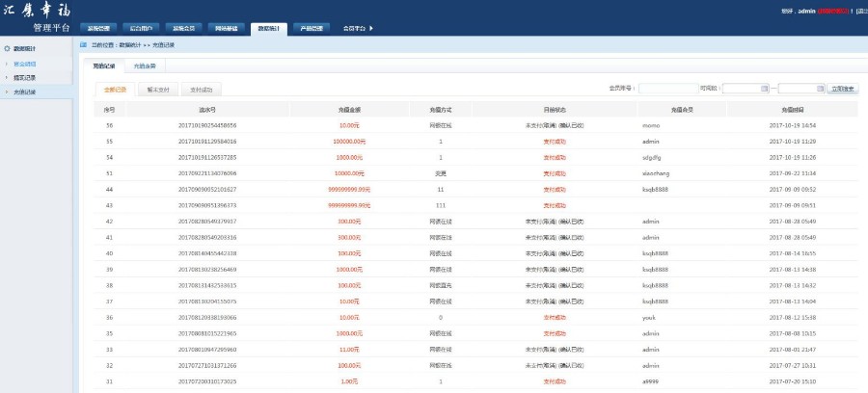Expand the 提现记录 sidebar item arrow

pos(6,78)
